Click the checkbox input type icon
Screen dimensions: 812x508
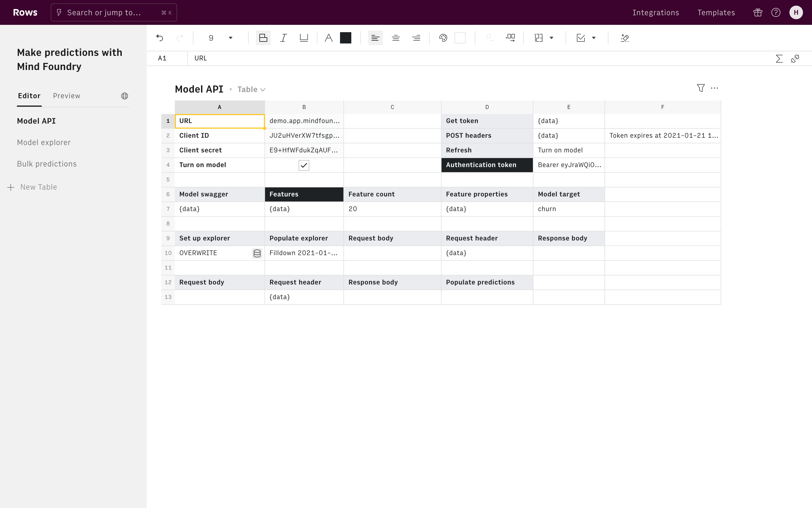pyautogui.click(x=581, y=38)
